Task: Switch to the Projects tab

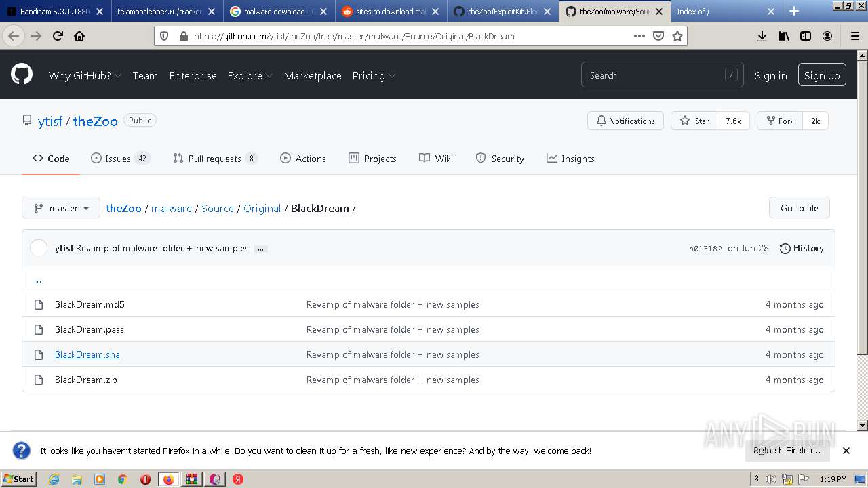Action: tap(372, 159)
